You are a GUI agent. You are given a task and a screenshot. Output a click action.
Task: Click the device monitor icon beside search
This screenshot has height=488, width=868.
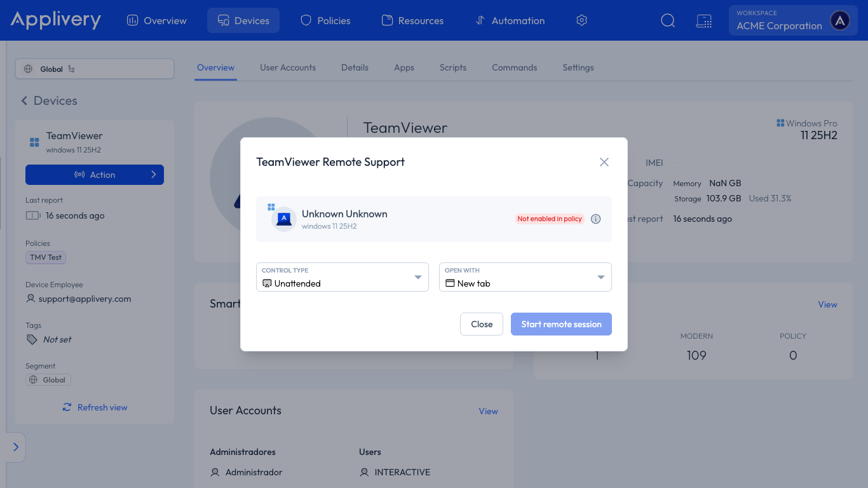[x=703, y=20]
